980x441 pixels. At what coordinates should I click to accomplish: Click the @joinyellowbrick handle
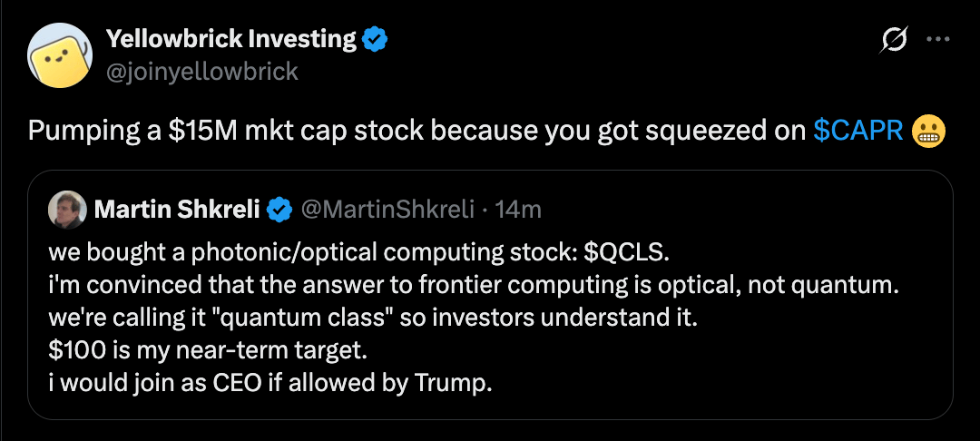tap(202, 71)
